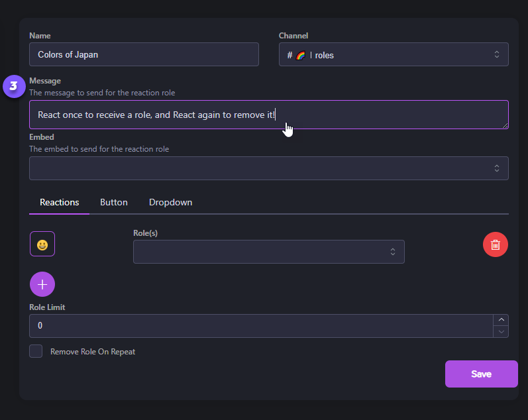Screen dimensions: 528x420
Task: Enable Remove Role On Repeat checkbox
Action: (x=36, y=351)
